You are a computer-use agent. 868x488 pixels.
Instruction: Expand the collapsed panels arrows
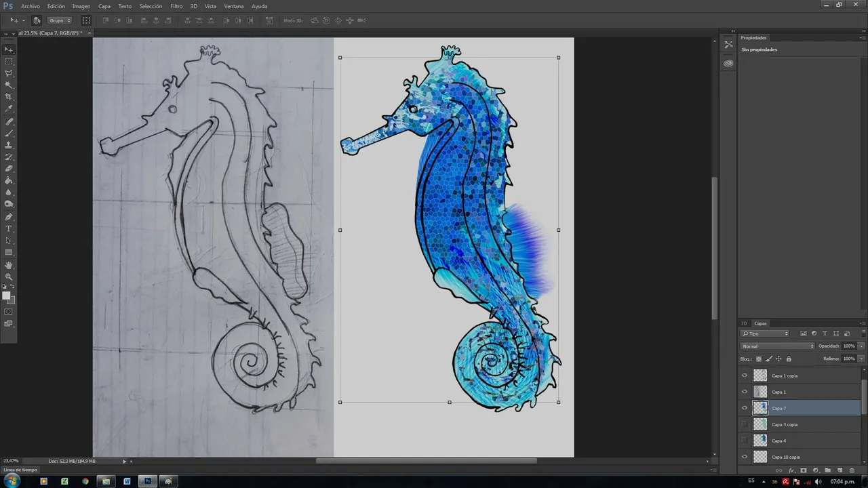tap(732, 31)
